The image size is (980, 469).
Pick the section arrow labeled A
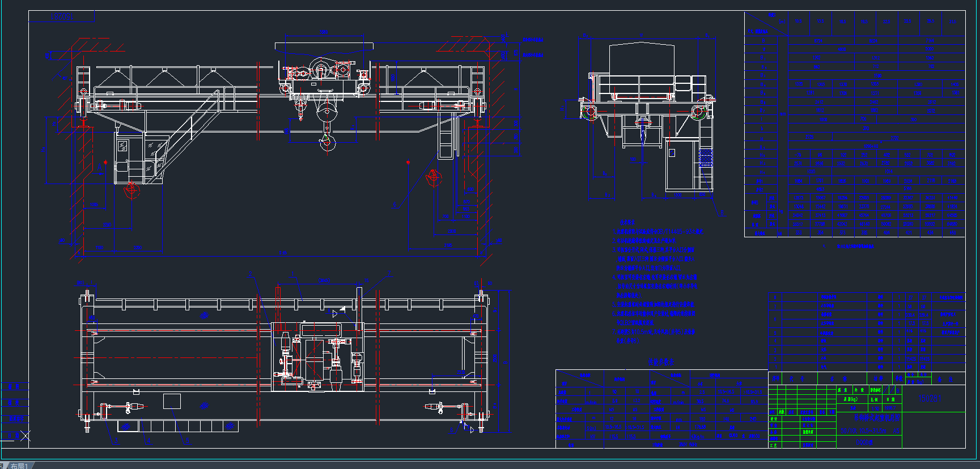pyautogui.click(x=100, y=167)
